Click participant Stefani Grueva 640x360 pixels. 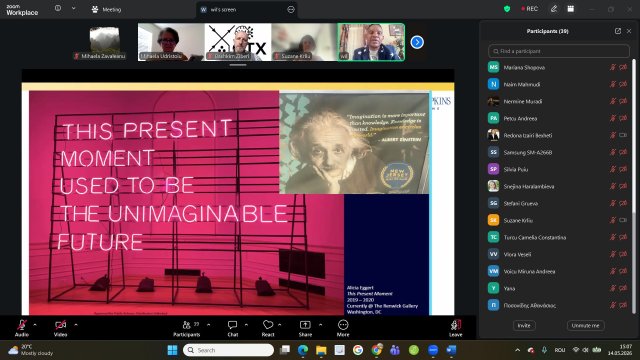(558, 203)
